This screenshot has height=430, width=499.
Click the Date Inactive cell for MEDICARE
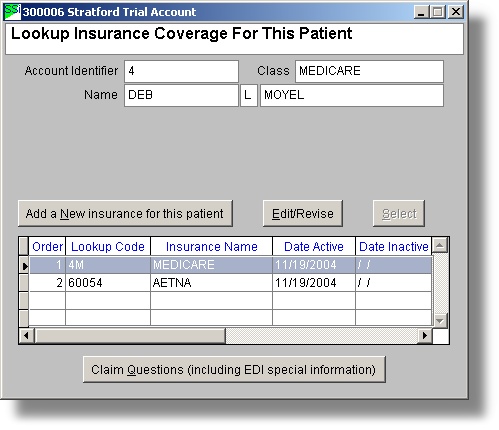[x=394, y=265]
